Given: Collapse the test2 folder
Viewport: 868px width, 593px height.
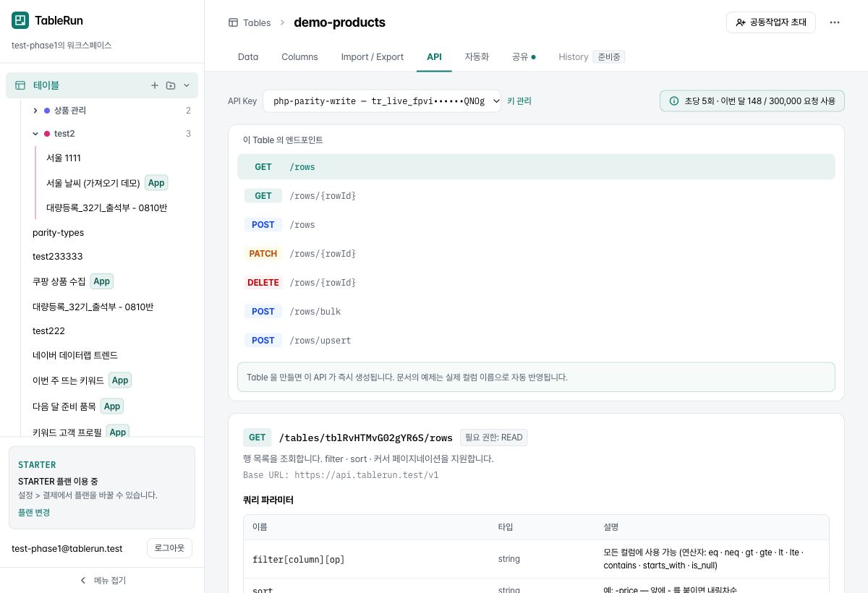Looking at the screenshot, I should click(x=35, y=134).
